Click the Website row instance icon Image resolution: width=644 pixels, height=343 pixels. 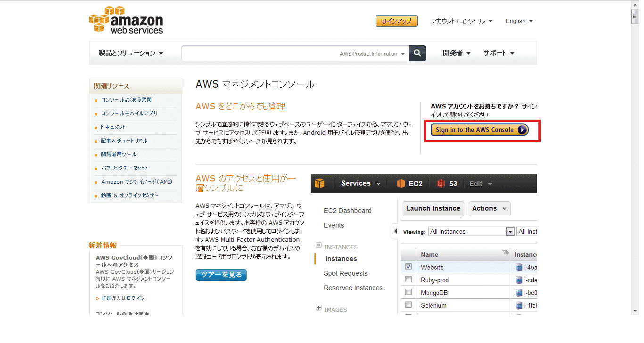(x=519, y=267)
